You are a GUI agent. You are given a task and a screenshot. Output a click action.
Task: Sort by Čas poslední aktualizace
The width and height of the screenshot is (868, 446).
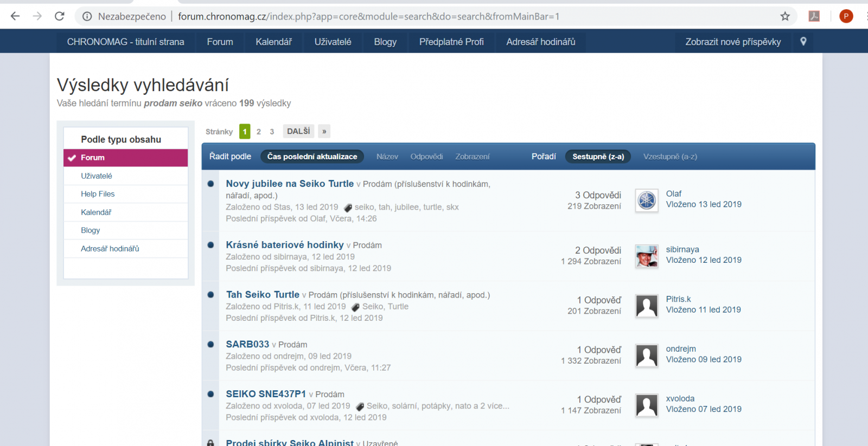(312, 157)
